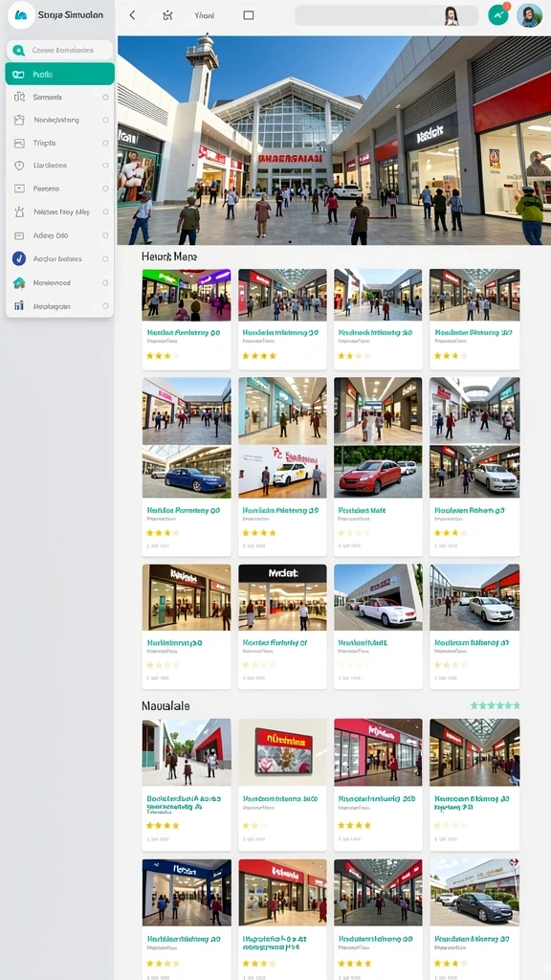Click the green star rating above the lower section
Image resolution: width=551 pixels, height=980 pixels.
(x=495, y=705)
